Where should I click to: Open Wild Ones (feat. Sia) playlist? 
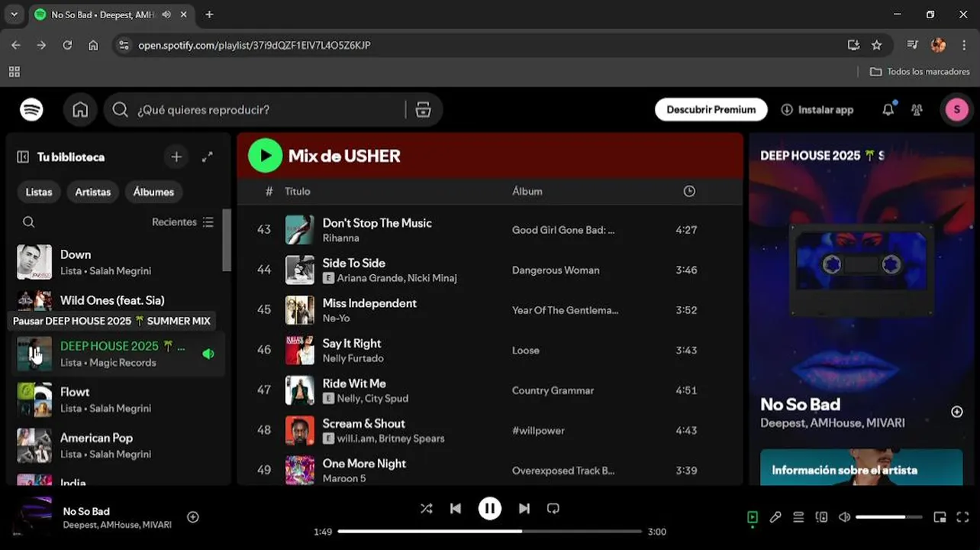pyautogui.click(x=118, y=300)
